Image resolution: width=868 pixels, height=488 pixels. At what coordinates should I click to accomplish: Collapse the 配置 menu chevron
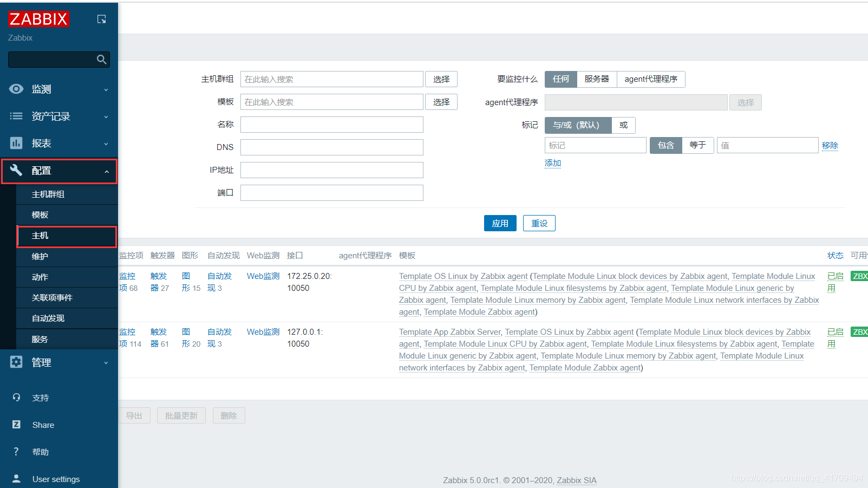(x=107, y=172)
